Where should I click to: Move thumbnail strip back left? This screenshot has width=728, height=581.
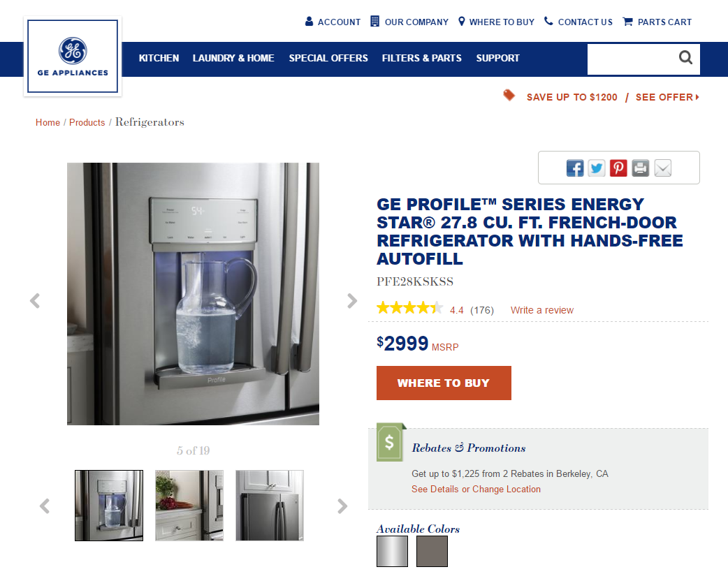point(45,506)
